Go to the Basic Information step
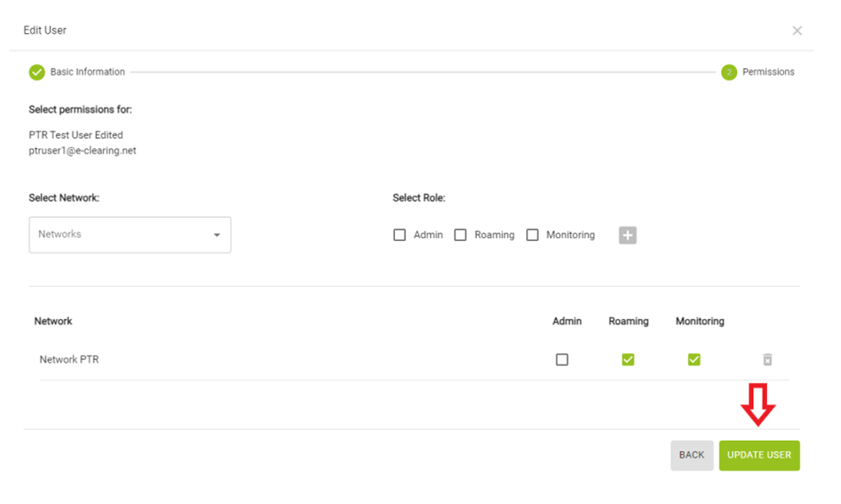The width and height of the screenshot is (841, 504). [88, 72]
